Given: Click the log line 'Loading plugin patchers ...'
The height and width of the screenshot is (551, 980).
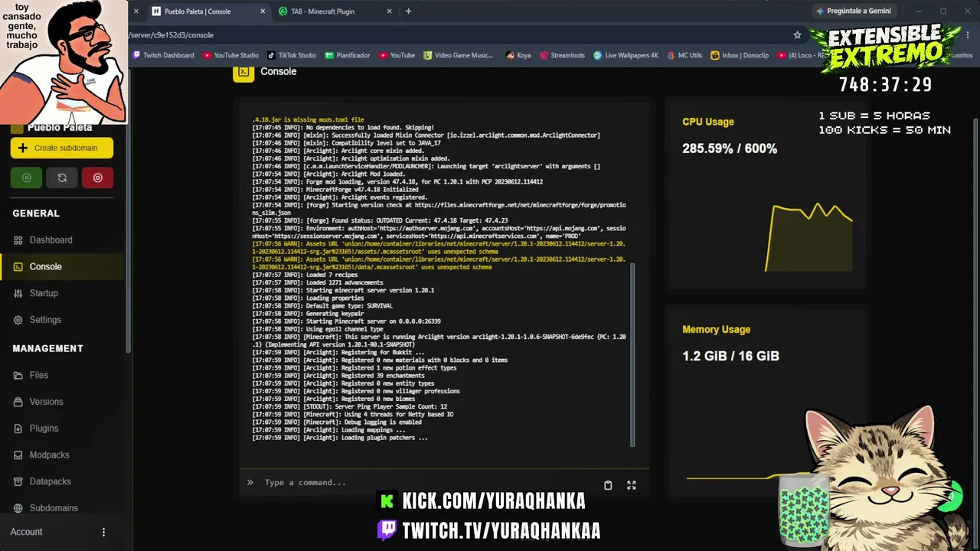Looking at the screenshot, I should click(x=340, y=438).
